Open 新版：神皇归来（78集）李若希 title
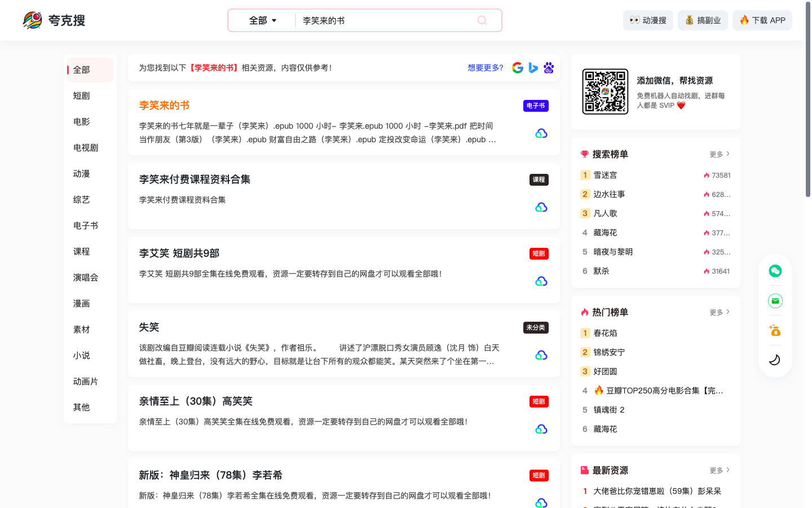812x508 pixels. pyautogui.click(x=210, y=475)
